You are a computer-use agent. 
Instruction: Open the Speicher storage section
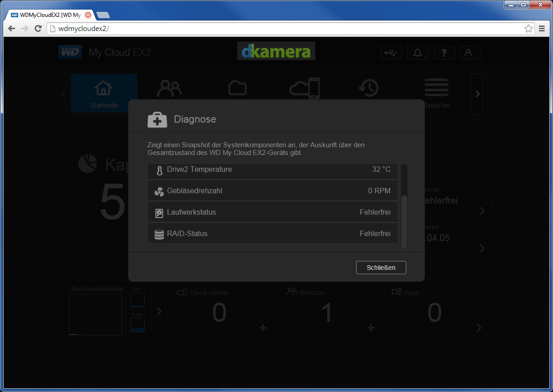click(437, 93)
